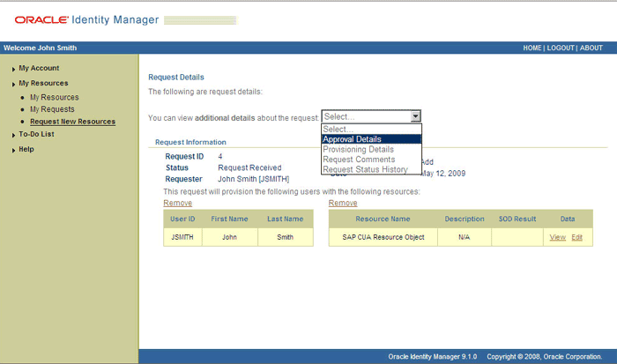Image resolution: width=617 pixels, height=364 pixels.
Task: Open the ABOUT link
Action: (591, 48)
